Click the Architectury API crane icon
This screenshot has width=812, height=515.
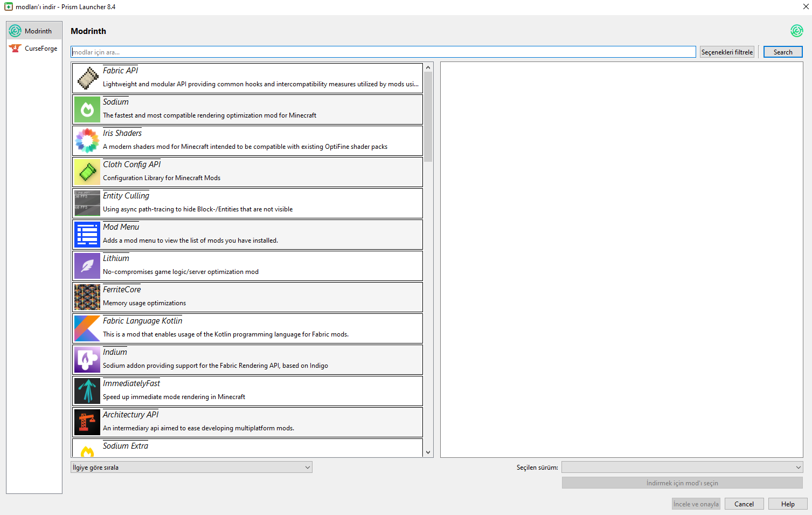[87, 422]
